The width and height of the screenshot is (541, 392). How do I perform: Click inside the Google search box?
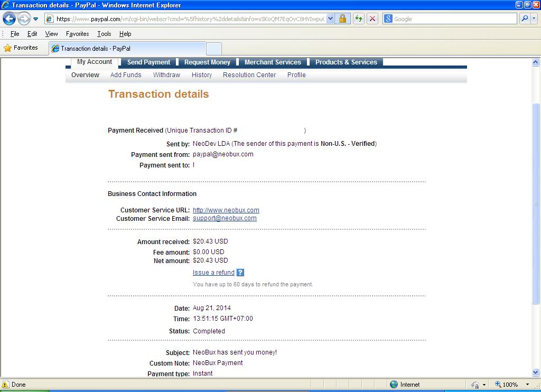point(455,19)
